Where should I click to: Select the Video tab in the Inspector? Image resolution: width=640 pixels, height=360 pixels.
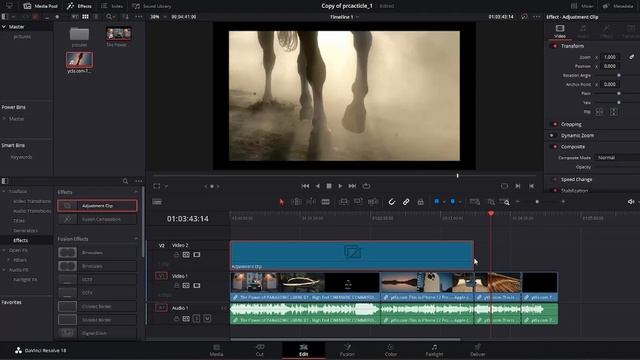(560, 31)
